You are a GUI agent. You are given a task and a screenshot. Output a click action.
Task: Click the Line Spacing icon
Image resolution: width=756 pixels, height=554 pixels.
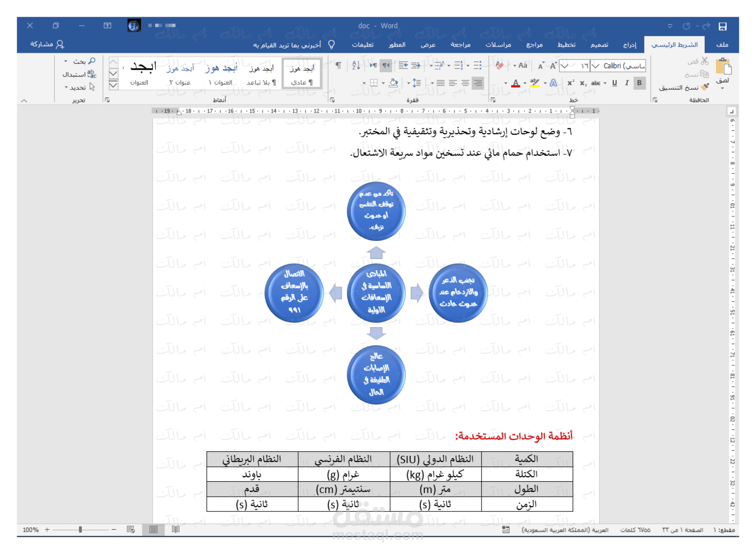[x=416, y=83]
